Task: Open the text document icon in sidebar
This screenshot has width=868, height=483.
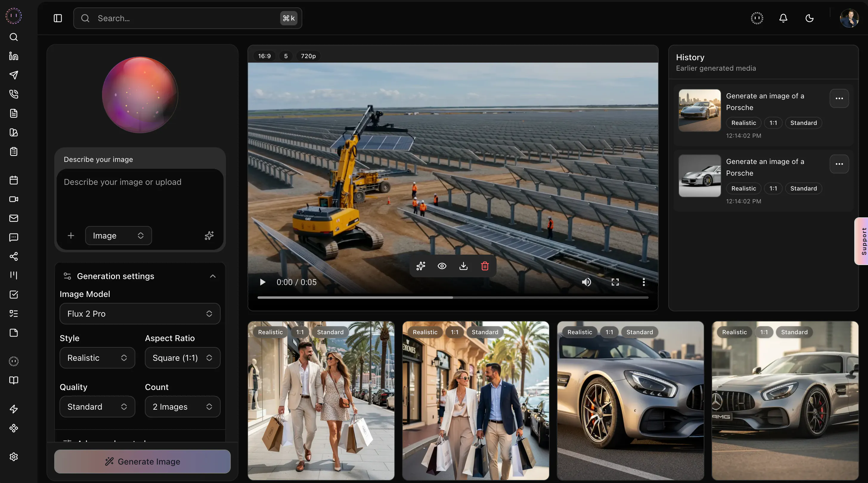Action: (13, 113)
